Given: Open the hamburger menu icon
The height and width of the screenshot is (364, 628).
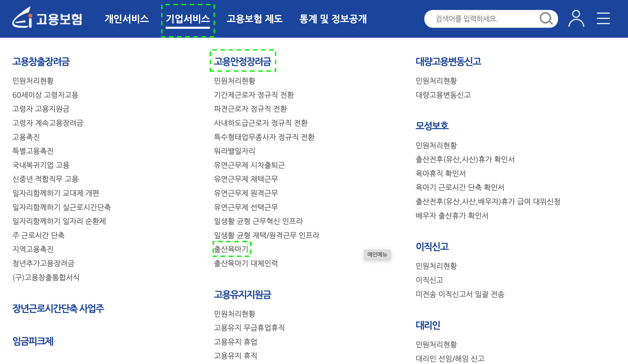Looking at the screenshot, I should (x=603, y=18).
